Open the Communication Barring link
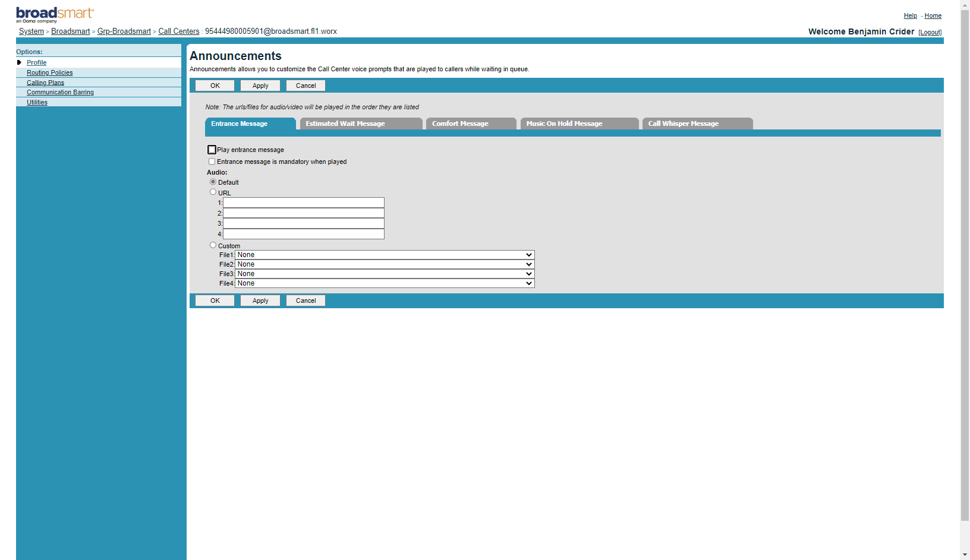This screenshot has height=560, width=970. [60, 92]
